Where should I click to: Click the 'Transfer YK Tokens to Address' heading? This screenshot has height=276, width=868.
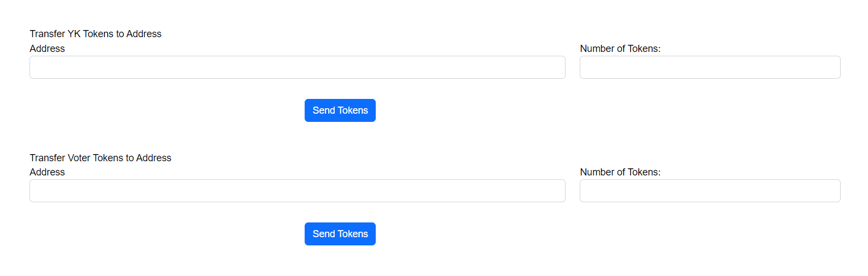pos(96,34)
